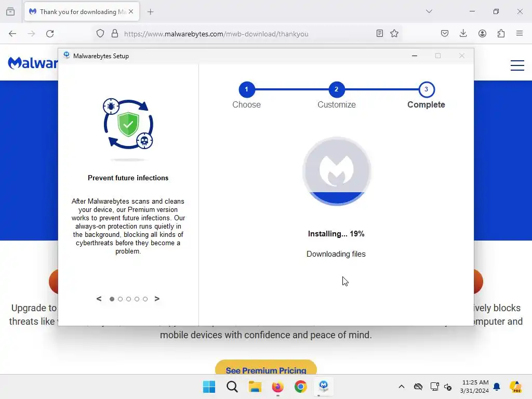Screen dimensions: 532x399
Task: Open the Firefox downloads panel
Action: [x=463, y=33]
